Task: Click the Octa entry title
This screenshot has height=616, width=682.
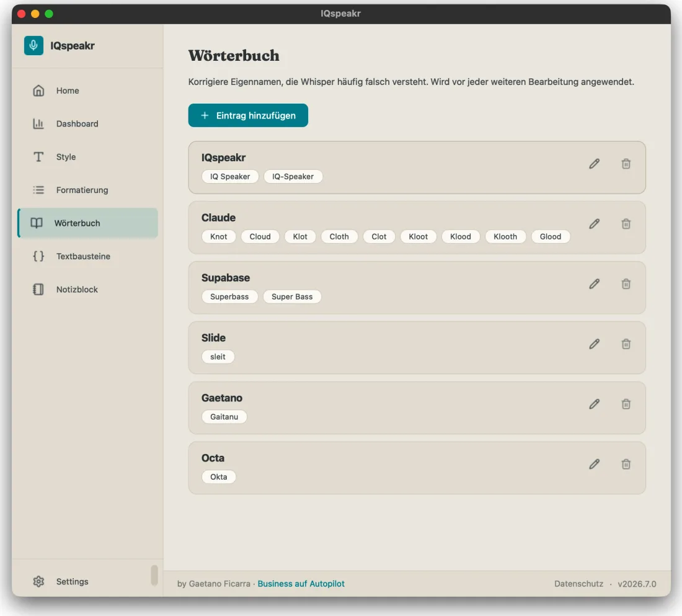Action: [x=213, y=458]
